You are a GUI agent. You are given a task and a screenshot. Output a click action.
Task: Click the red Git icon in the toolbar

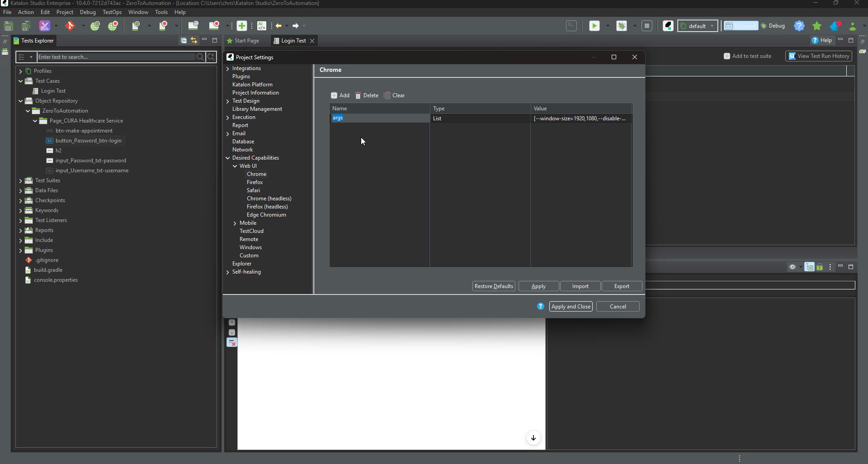coord(70,26)
